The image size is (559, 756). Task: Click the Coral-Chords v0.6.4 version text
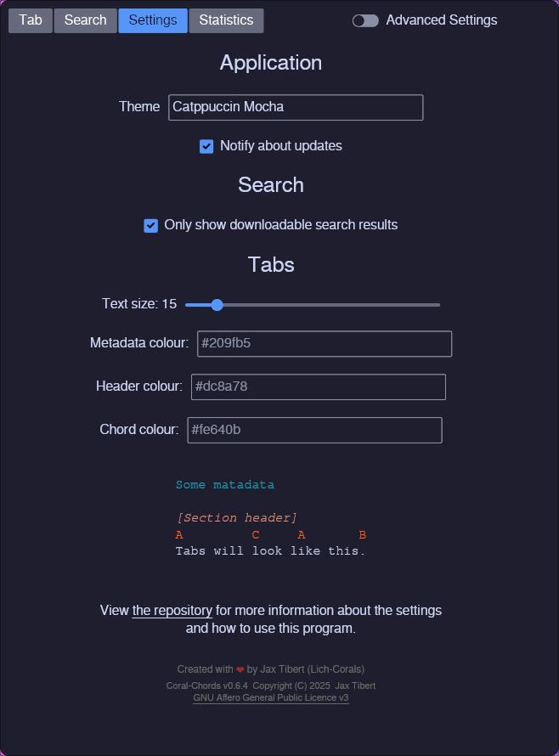206,685
